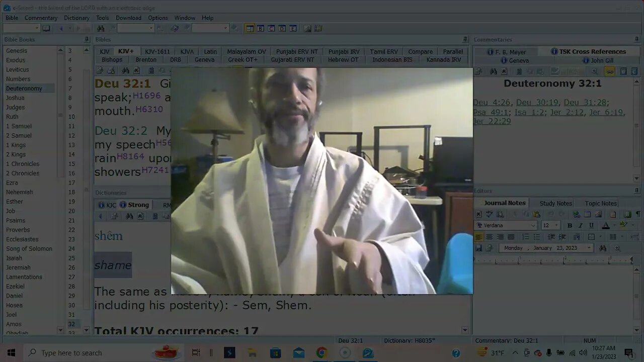Click the insert picture icon in Editors toolbar
This screenshot has width=644, height=362.
tap(598, 214)
